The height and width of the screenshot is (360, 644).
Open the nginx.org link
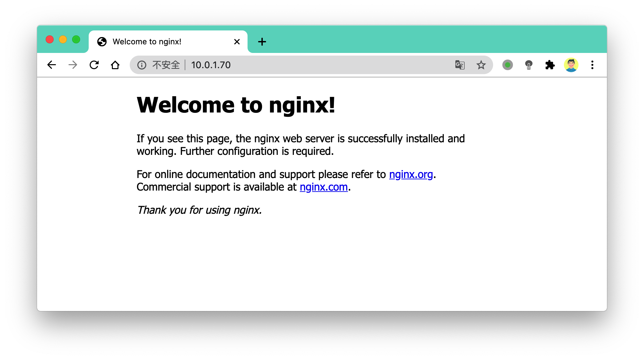411,174
